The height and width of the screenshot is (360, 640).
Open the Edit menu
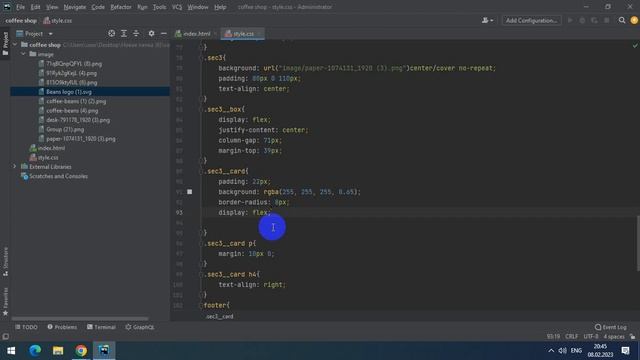click(36, 7)
